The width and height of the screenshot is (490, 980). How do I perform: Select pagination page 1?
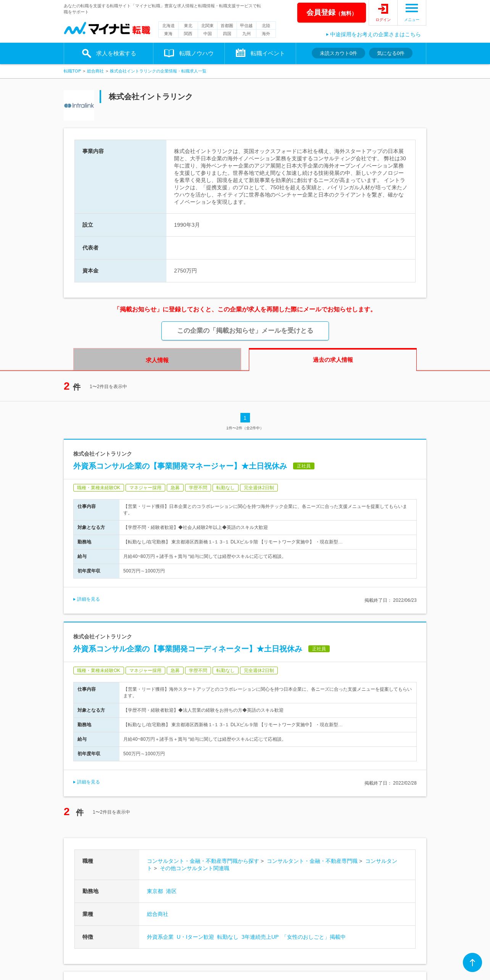coord(245,417)
